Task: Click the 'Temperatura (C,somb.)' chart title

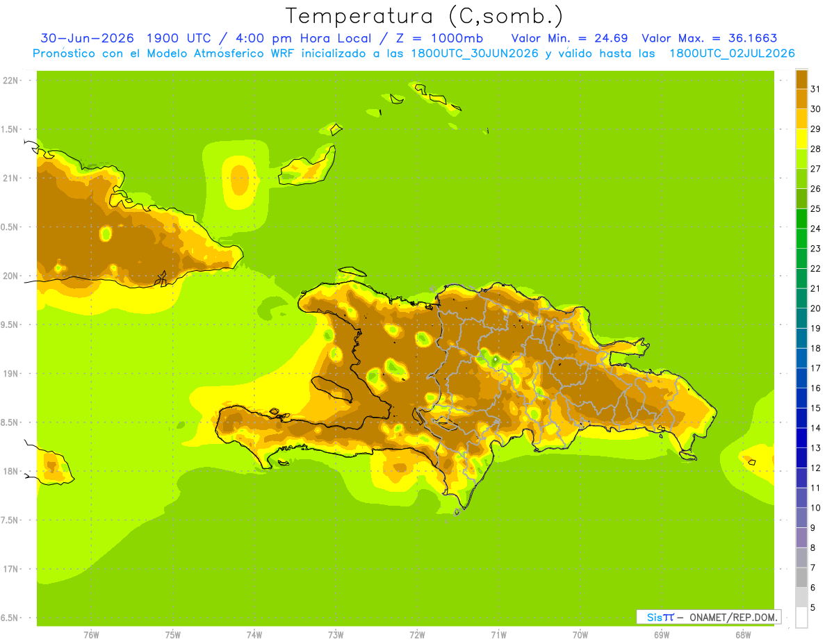Action: pos(425,15)
